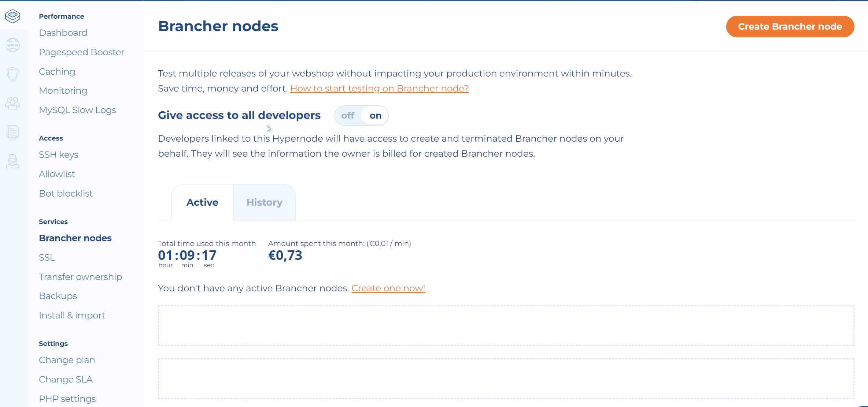868x407 pixels.
Task: Open the support agent sidebar icon
Action: pos(13,161)
